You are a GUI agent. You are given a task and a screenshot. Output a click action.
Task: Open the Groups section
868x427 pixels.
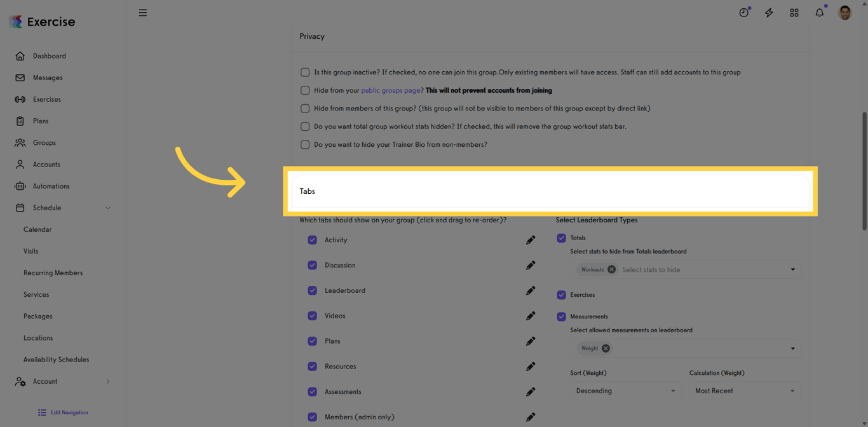pos(43,142)
